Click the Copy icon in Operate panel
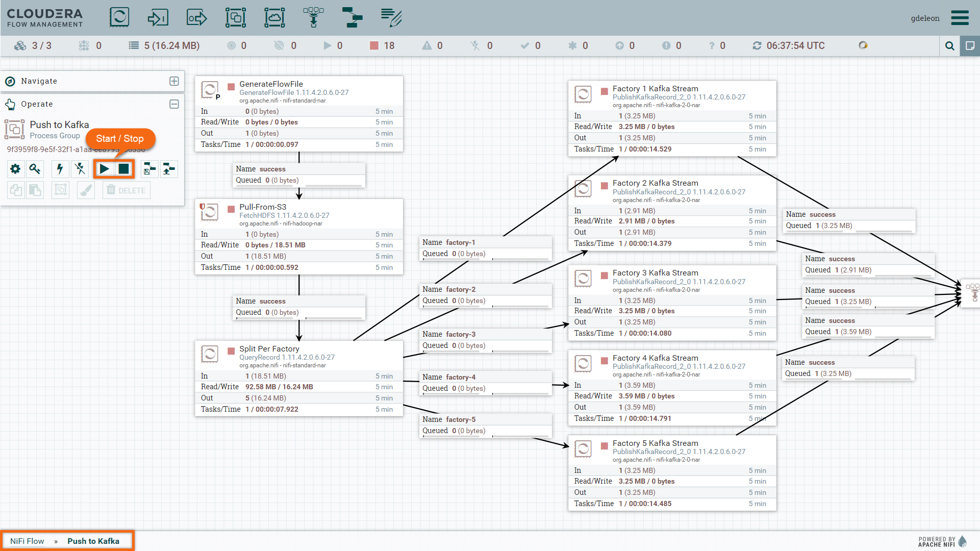980x551 pixels. (x=16, y=190)
